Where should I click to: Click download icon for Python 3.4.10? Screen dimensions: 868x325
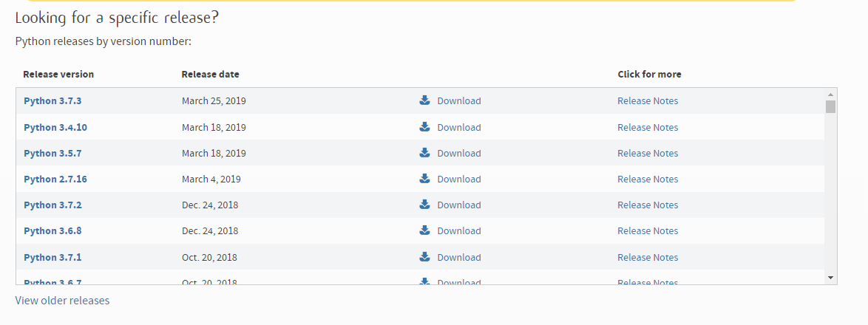[x=424, y=126]
